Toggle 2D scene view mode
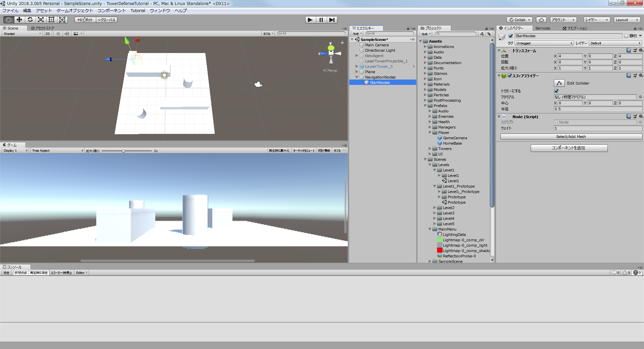The image size is (644, 349). click(x=47, y=34)
